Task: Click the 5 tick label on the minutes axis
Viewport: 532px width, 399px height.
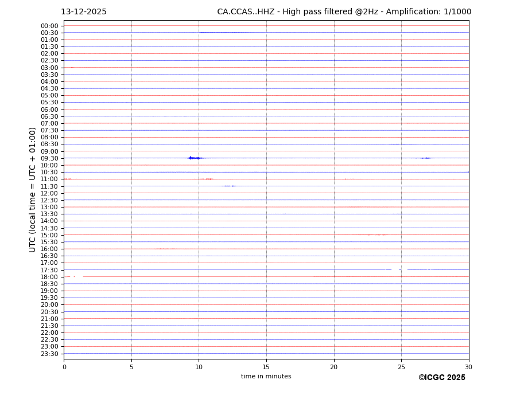Action: click(131, 367)
